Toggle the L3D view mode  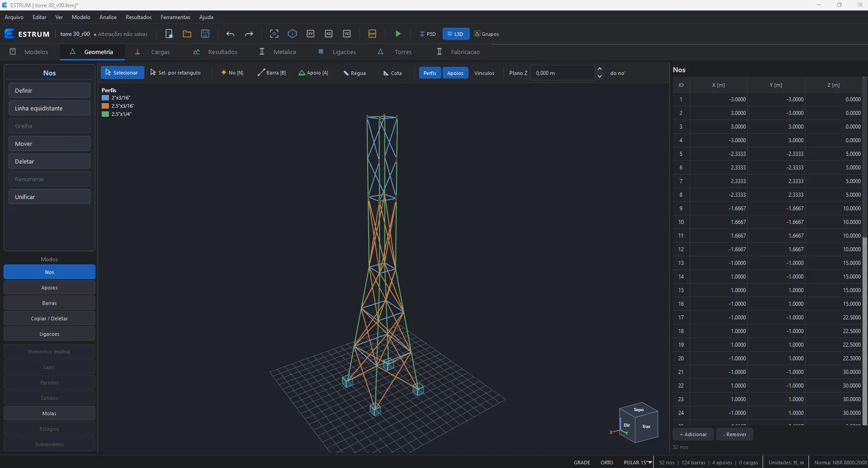pyautogui.click(x=456, y=34)
